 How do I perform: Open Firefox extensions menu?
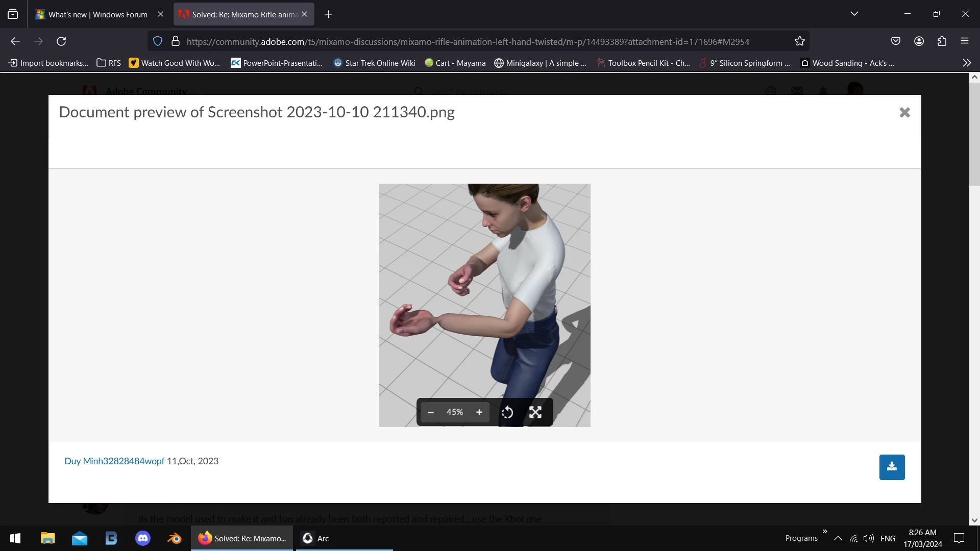coord(942,41)
